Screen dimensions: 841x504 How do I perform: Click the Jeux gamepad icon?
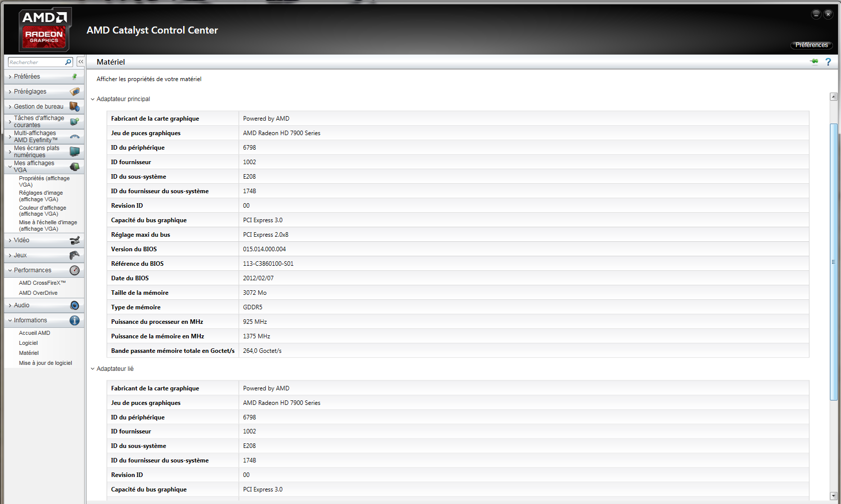click(75, 255)
